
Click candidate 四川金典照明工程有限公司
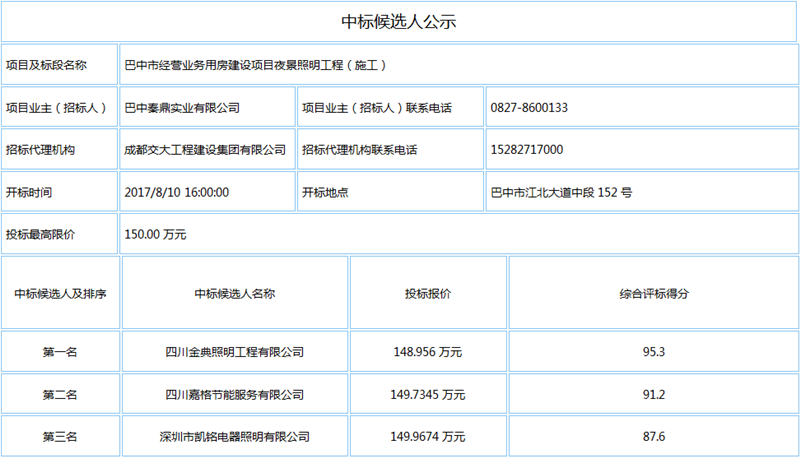tap(235, 351)
